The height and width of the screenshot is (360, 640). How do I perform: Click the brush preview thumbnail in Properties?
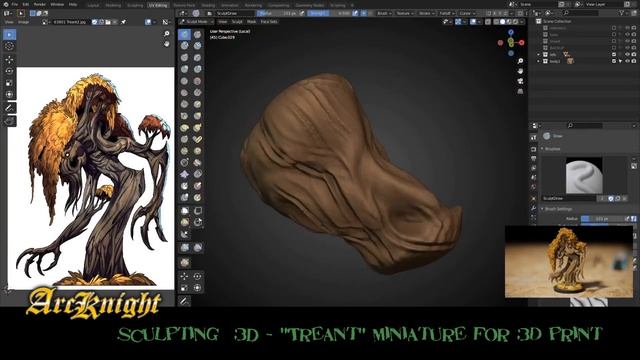point(584,176)
